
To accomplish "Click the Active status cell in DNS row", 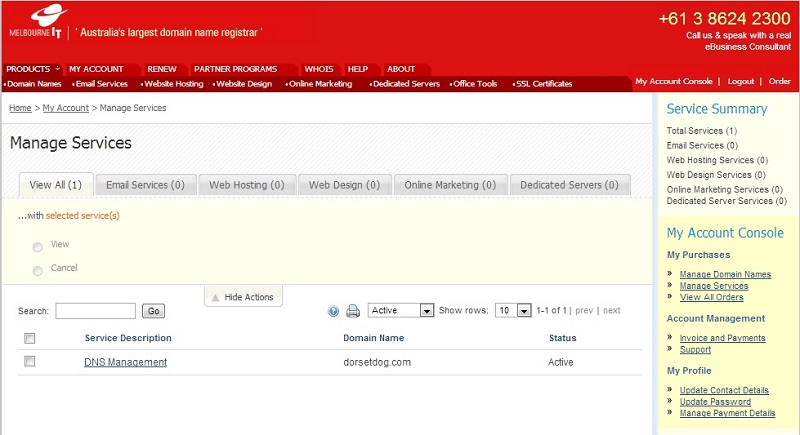I will (x=561, y=362).
